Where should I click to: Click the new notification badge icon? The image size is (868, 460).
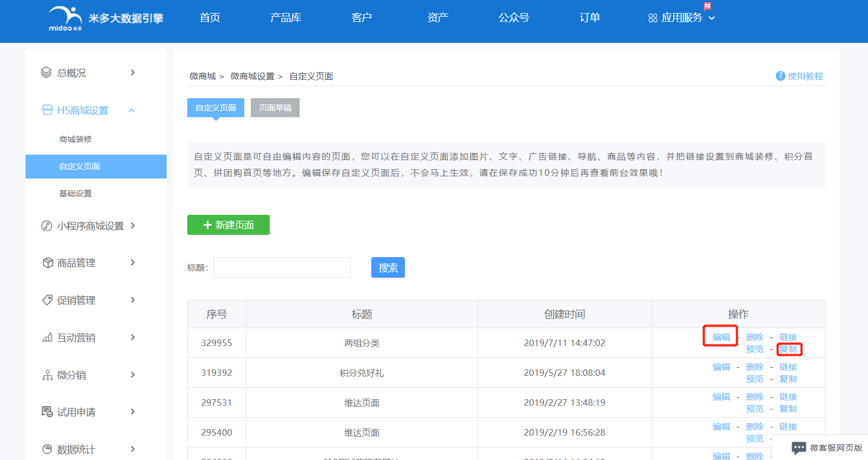point(707,6)
